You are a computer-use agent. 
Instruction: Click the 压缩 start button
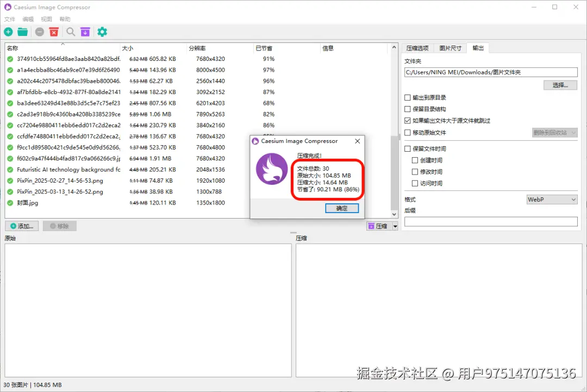(x=378, y=226)
